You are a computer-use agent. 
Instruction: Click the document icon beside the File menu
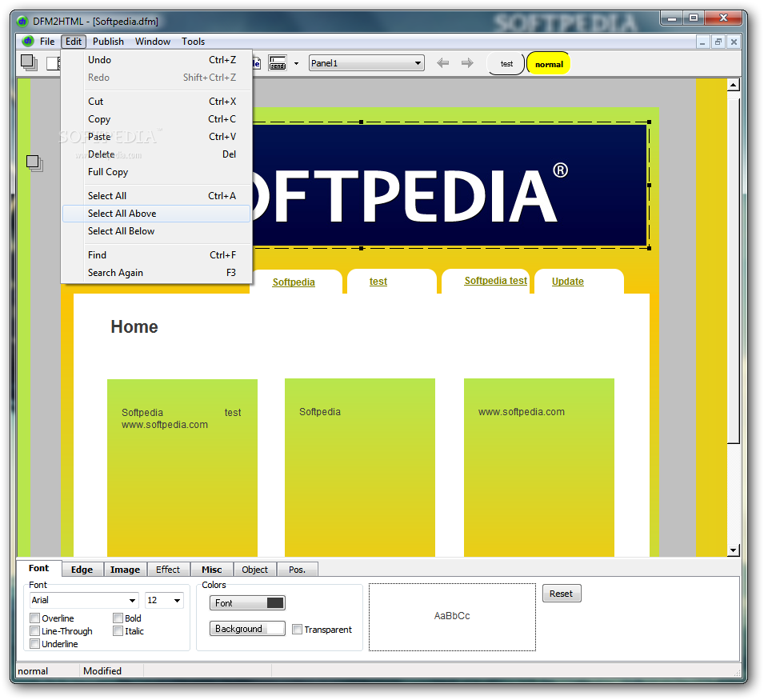pos(28,41)
